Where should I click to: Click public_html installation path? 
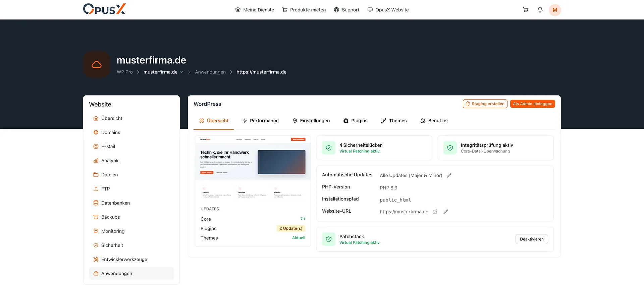coord(395,200)
